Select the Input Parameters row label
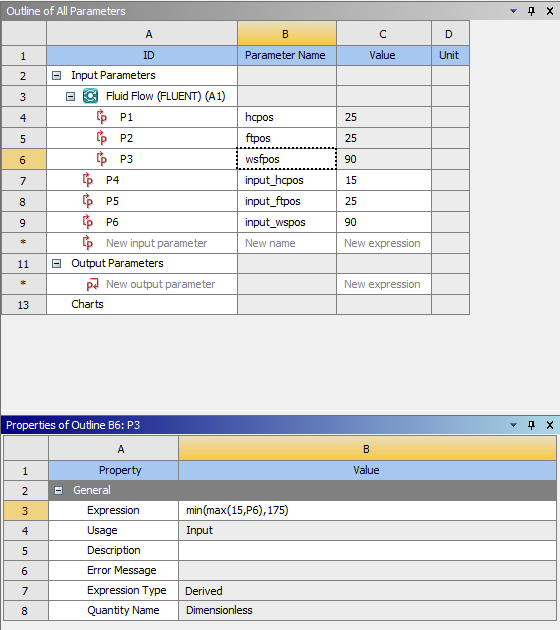This screenshot has height=630, width=560. (113, 75)
